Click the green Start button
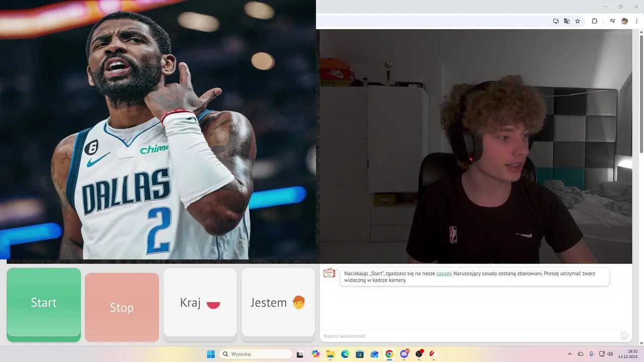This screenshot has height=362, width=644. point(44,303)
